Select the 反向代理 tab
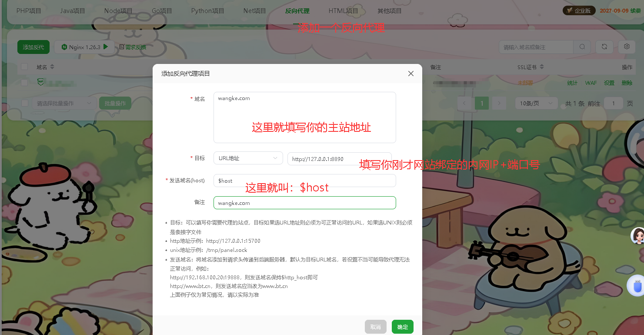Viewport: 644px width, 335px height. click(297, 11)
